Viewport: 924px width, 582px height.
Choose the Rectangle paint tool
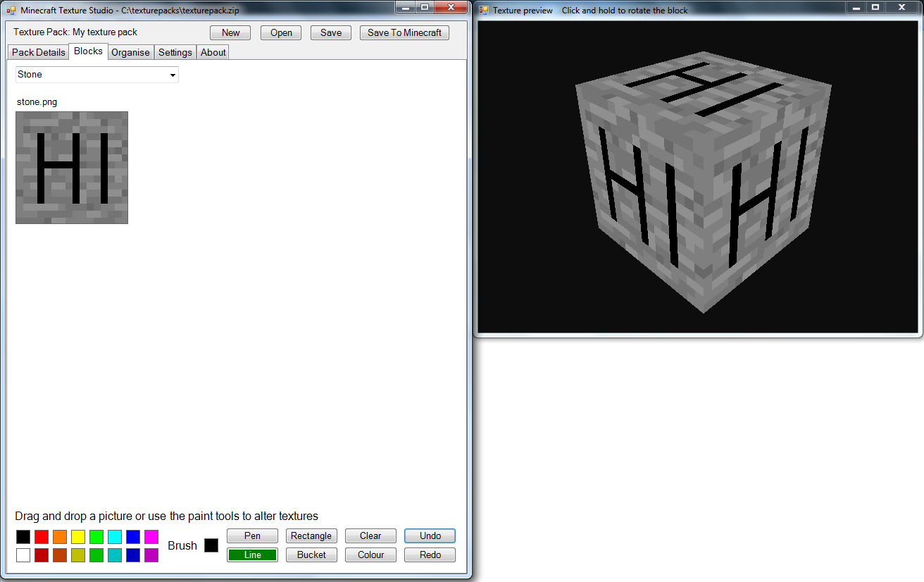point(311,536)
